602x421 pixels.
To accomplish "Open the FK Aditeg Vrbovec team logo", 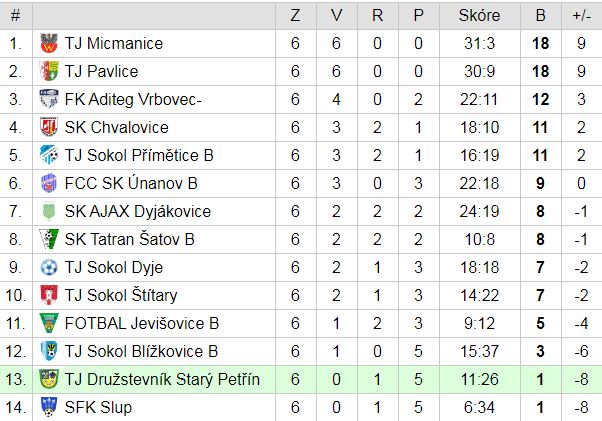I will [49, 99].
